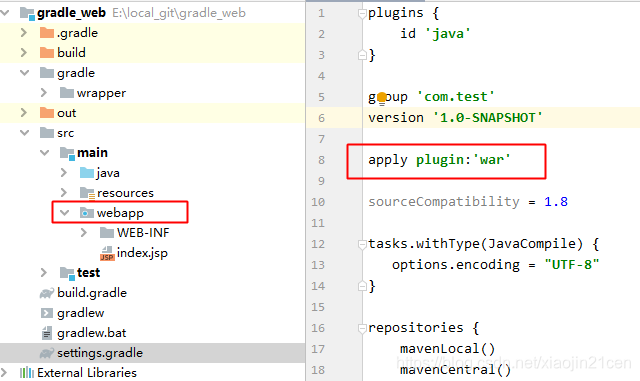The width and height of the screenshot is (640, 381).
Task: Click fold end marker at line 3
Action: [x=362, y=55]
